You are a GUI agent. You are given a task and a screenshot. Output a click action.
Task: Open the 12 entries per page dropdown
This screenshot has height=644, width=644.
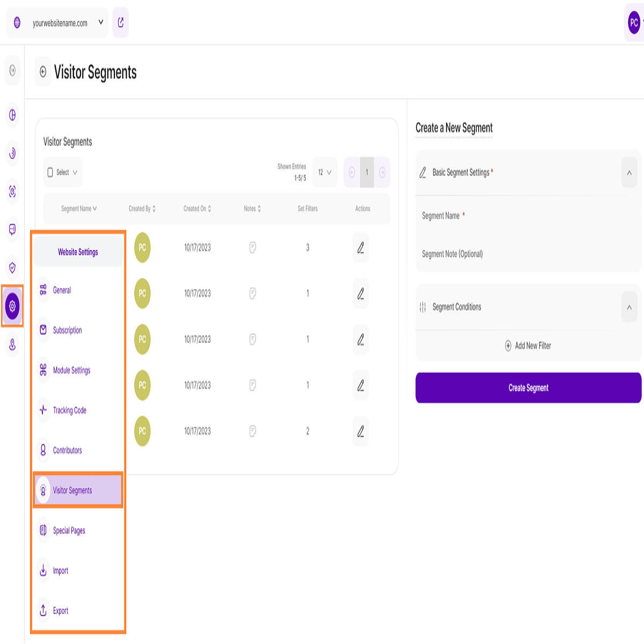point(325,172)
